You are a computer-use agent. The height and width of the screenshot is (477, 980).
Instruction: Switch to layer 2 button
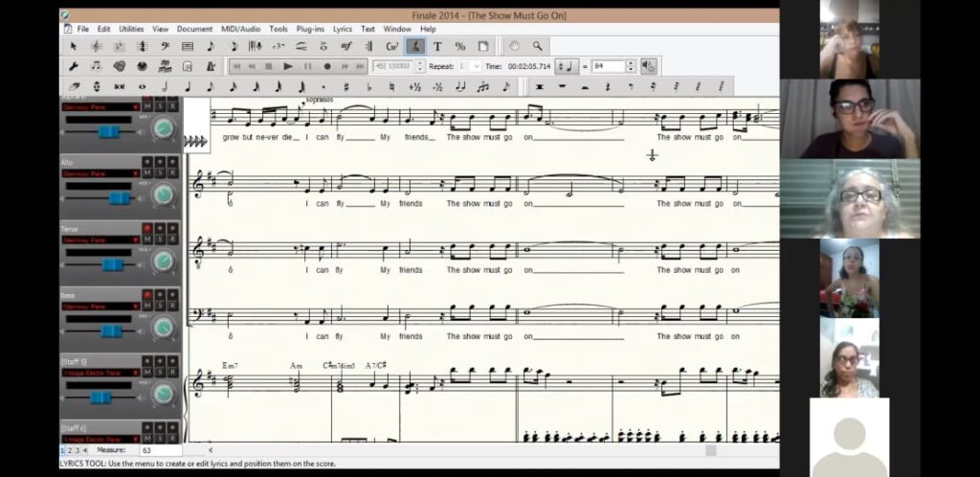(x=69, y=450)
